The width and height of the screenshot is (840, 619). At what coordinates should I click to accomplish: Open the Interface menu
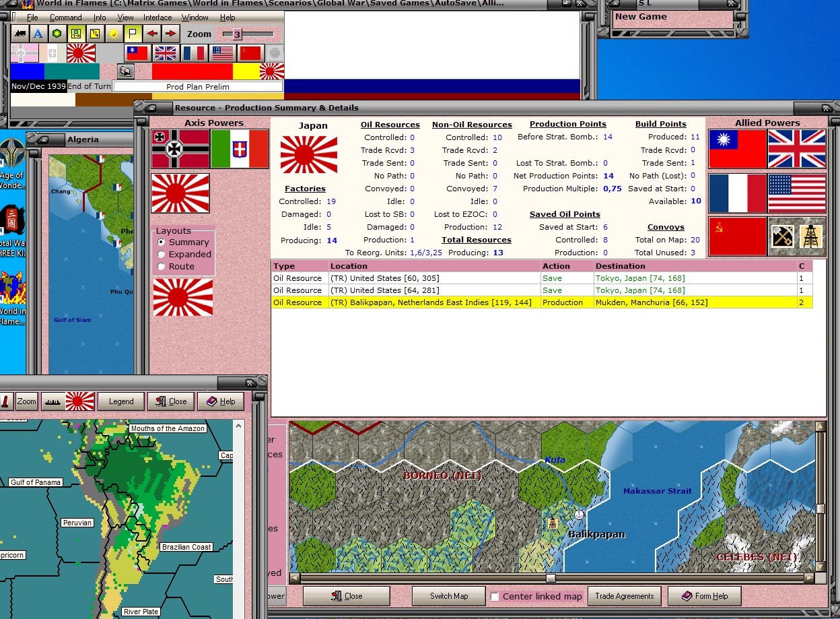pos(157,18)
